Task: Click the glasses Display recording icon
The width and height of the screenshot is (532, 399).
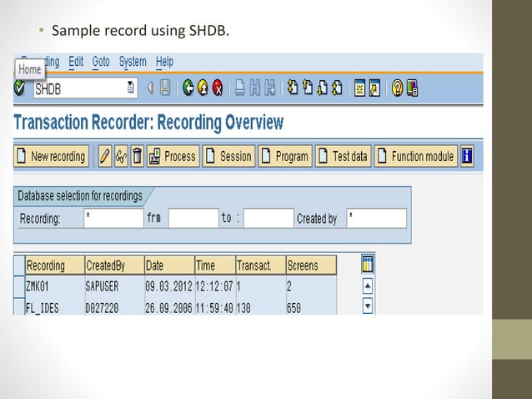Action: (x=121, y=156)
